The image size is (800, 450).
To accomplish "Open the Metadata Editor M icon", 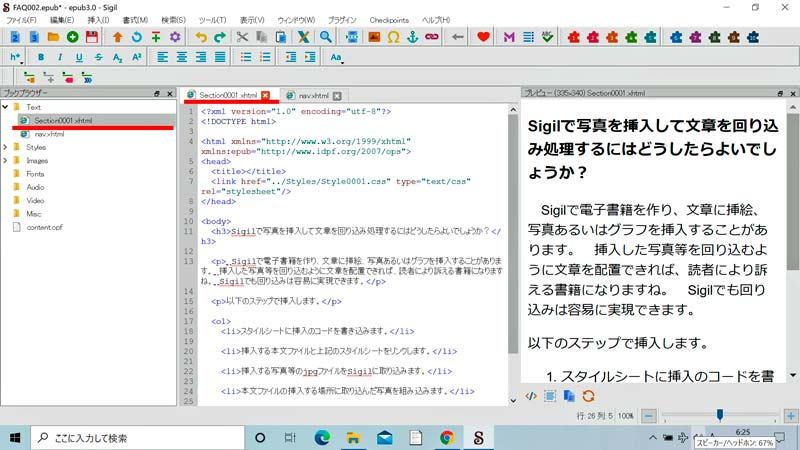I will click(509, 37).
